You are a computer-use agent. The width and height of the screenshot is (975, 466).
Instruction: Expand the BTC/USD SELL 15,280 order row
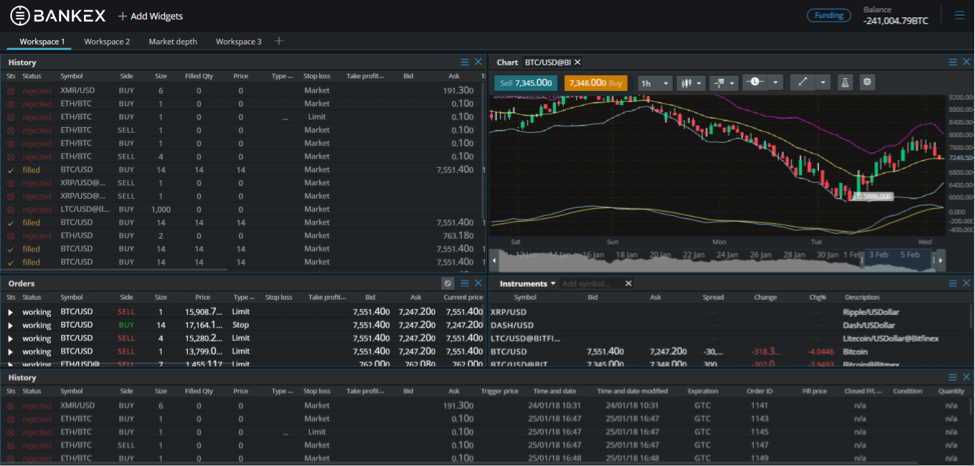(x=11, y=338)
